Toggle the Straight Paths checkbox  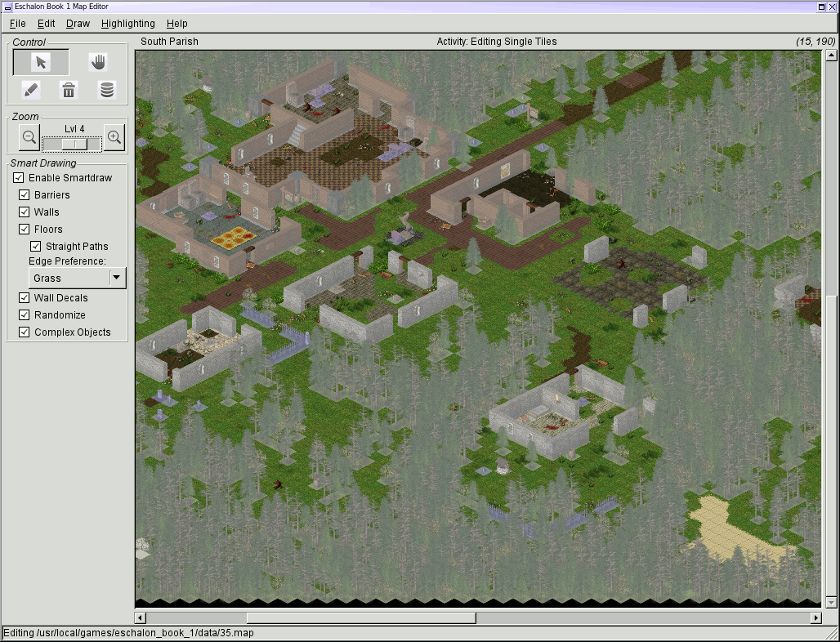36,247
